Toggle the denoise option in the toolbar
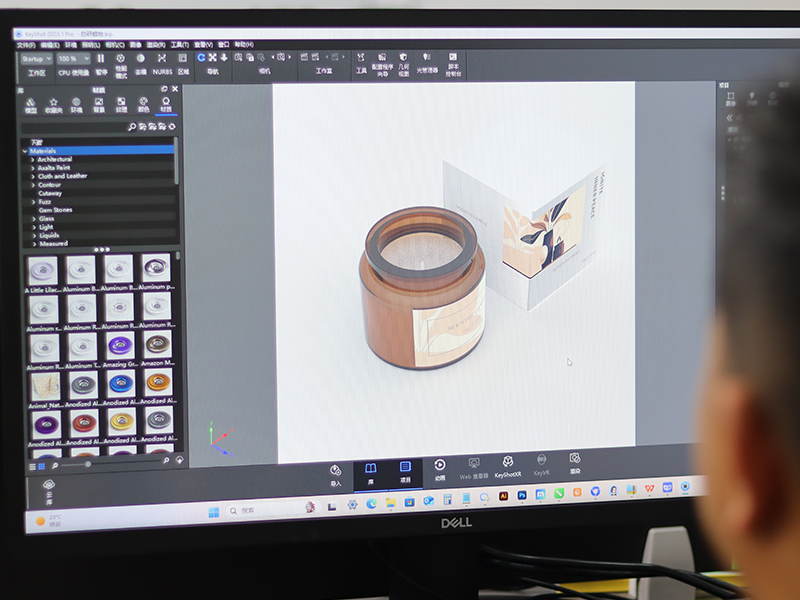Screen dimensions: 800x600 (141, 64)
